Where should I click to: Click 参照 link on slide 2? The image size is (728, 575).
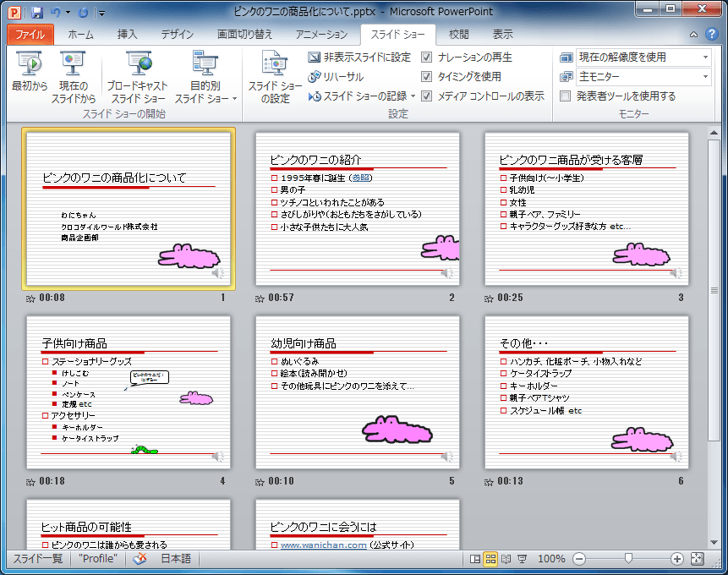tap(361, 178)
